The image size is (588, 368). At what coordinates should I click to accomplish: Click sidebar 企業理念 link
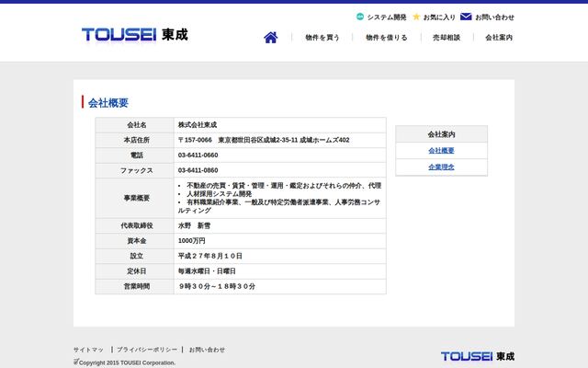point(441,167)
